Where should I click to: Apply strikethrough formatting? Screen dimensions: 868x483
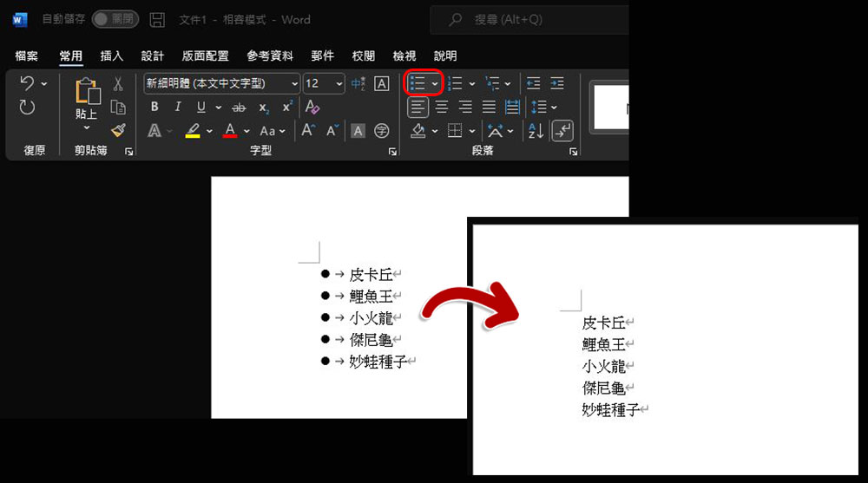[239, 108]
